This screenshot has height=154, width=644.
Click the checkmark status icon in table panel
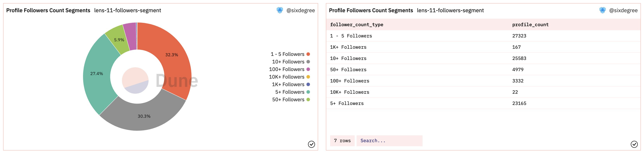[x=634, y=144]
